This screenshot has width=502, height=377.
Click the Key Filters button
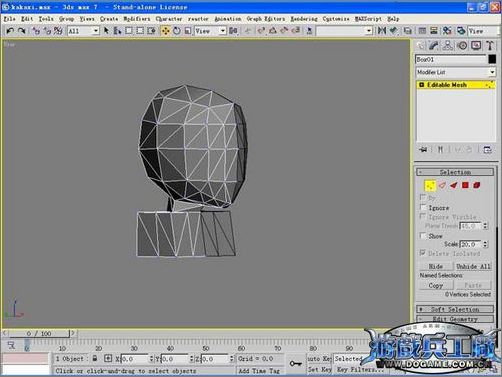pos(360,369)
